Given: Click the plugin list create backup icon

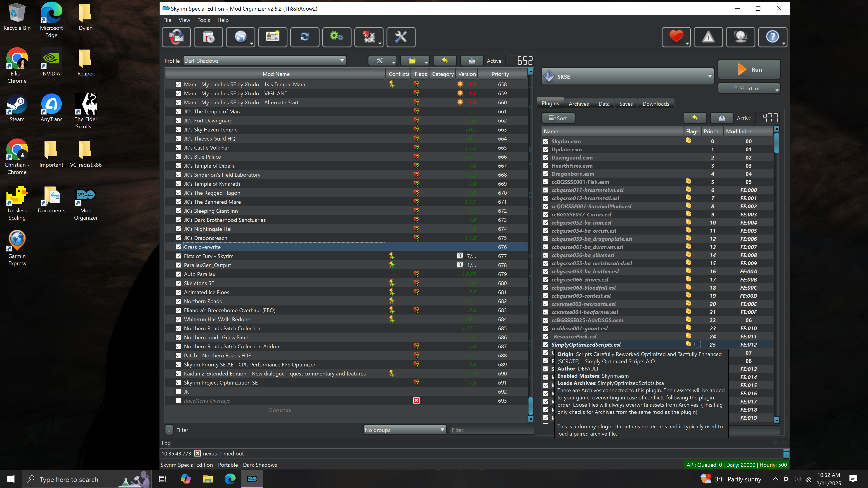Looking at the screenshot, I should 722,118.
